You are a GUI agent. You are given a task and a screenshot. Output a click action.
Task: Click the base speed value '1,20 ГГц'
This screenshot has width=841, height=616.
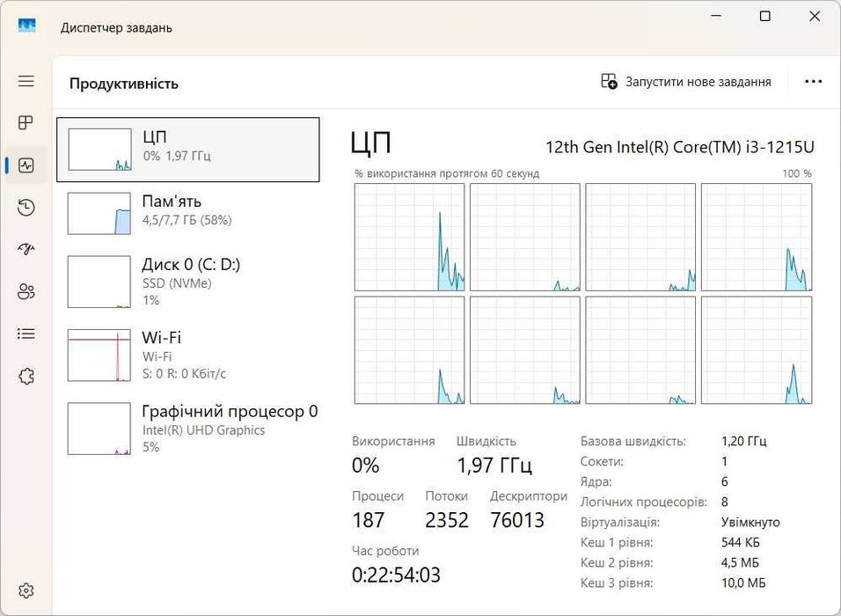click(x=744, y=441)
